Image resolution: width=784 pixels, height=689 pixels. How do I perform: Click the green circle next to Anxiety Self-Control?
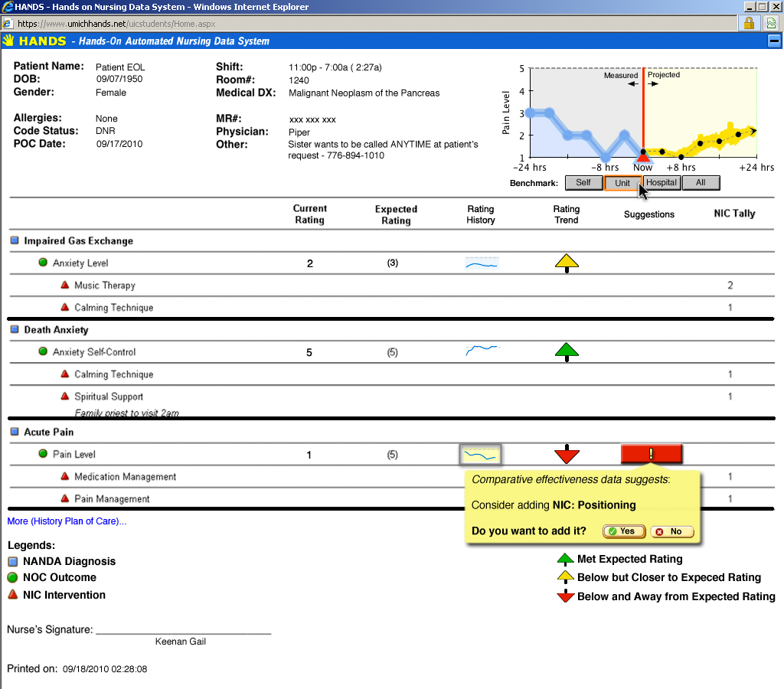tap(43, 351)
